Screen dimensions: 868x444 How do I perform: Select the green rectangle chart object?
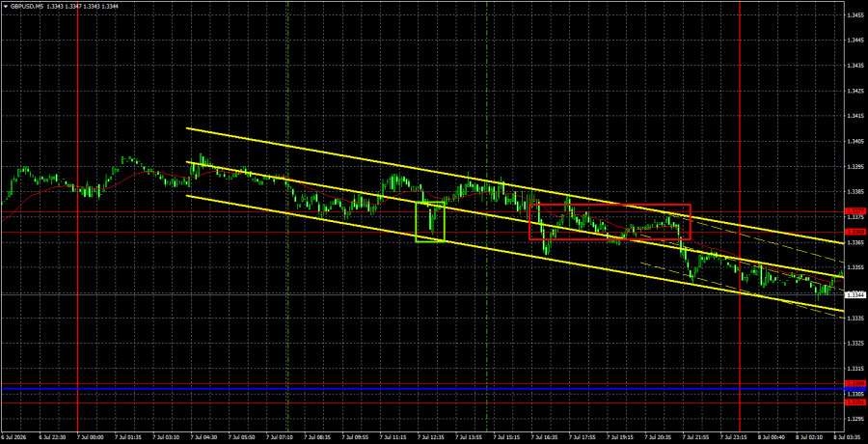tap(430, 222)
